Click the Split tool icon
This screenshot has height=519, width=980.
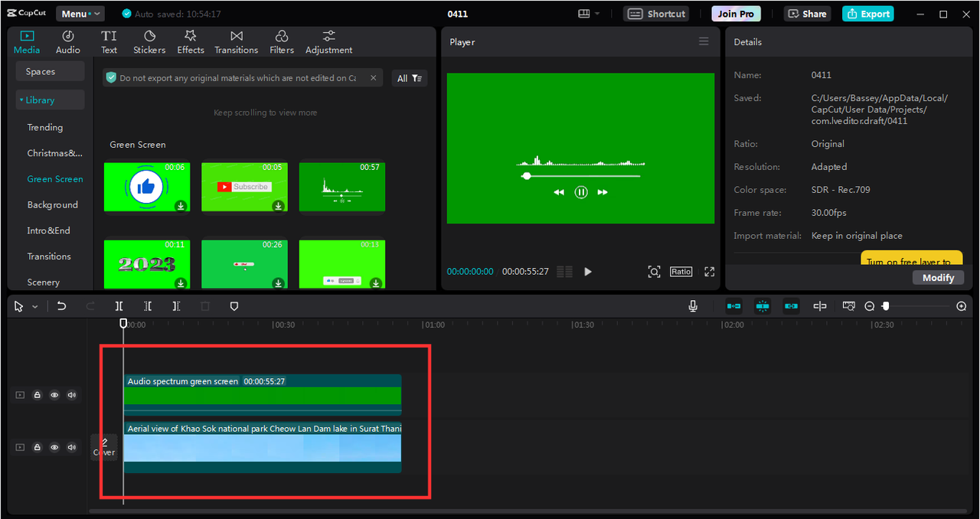tap(119, 306)
